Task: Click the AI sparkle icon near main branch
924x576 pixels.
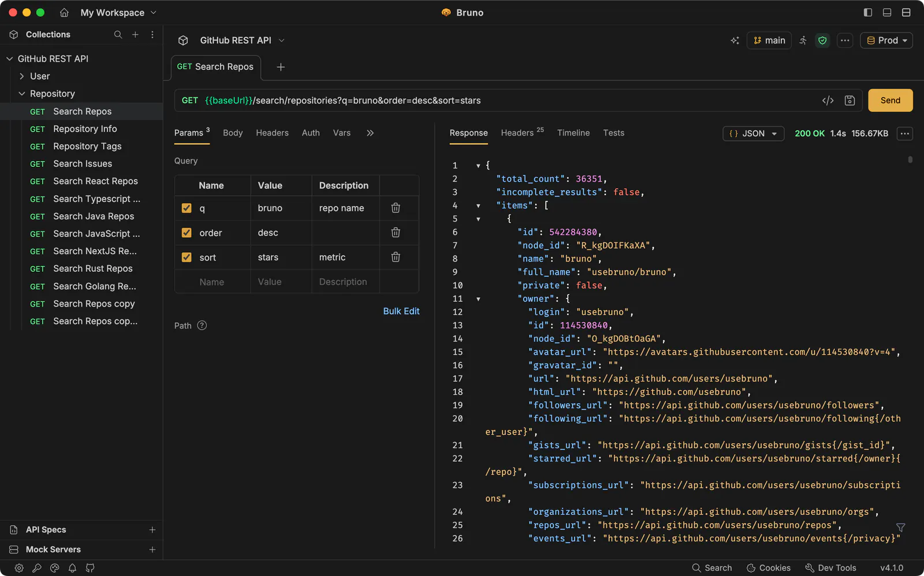Action: (x=735, y=40)
